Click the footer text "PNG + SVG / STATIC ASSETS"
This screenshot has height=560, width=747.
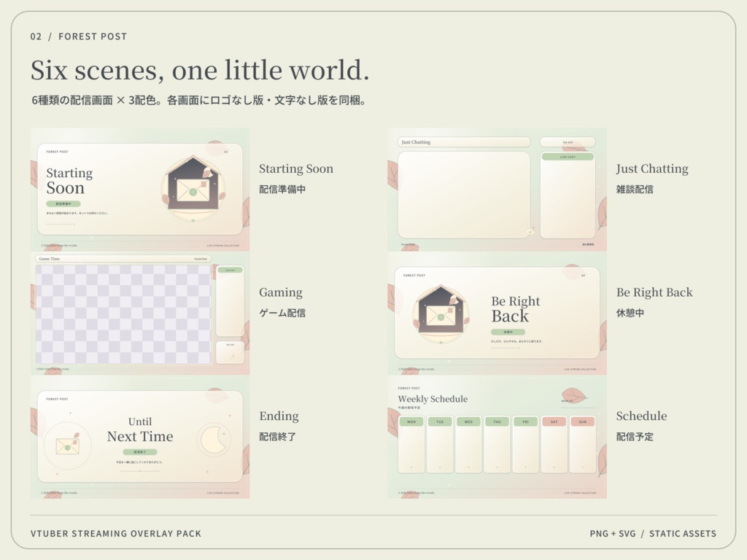[x=653, y=534]
